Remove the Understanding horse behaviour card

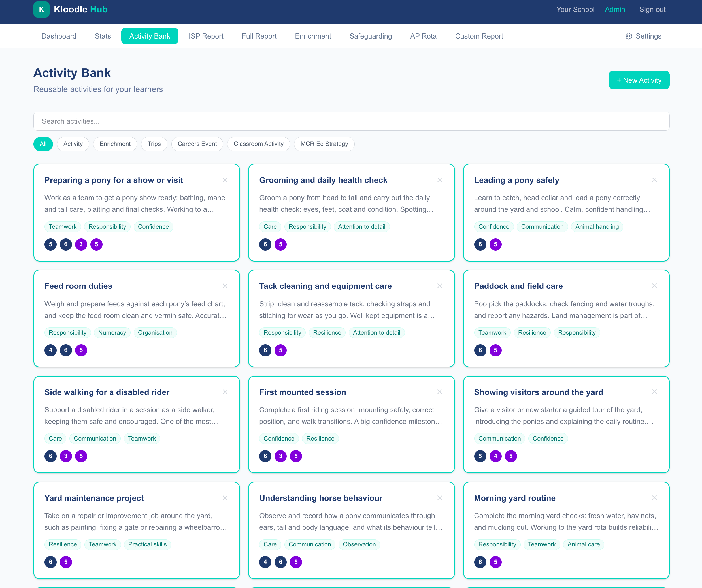440,498
